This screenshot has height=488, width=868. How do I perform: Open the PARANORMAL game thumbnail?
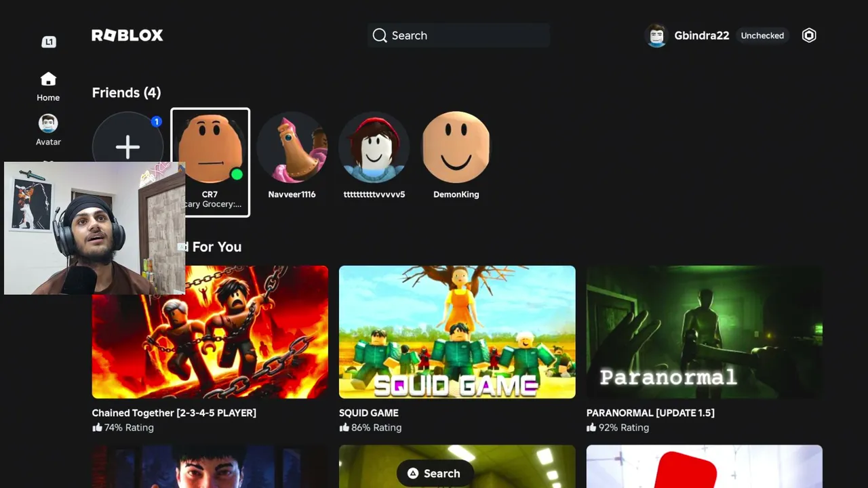point(705,332)
